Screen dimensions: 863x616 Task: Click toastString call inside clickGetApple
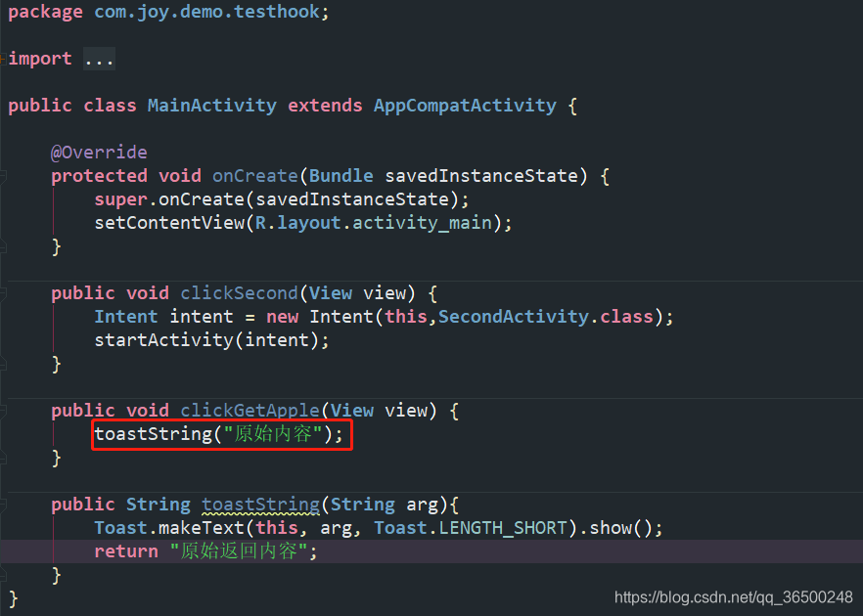click(154, 434)
